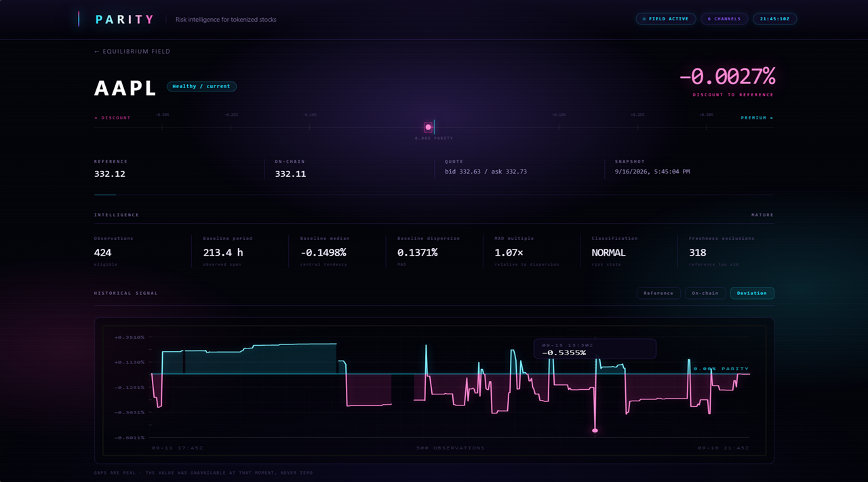Click the DISCOUNT label left of scale

pyautogui.click(x=113, y=118)
